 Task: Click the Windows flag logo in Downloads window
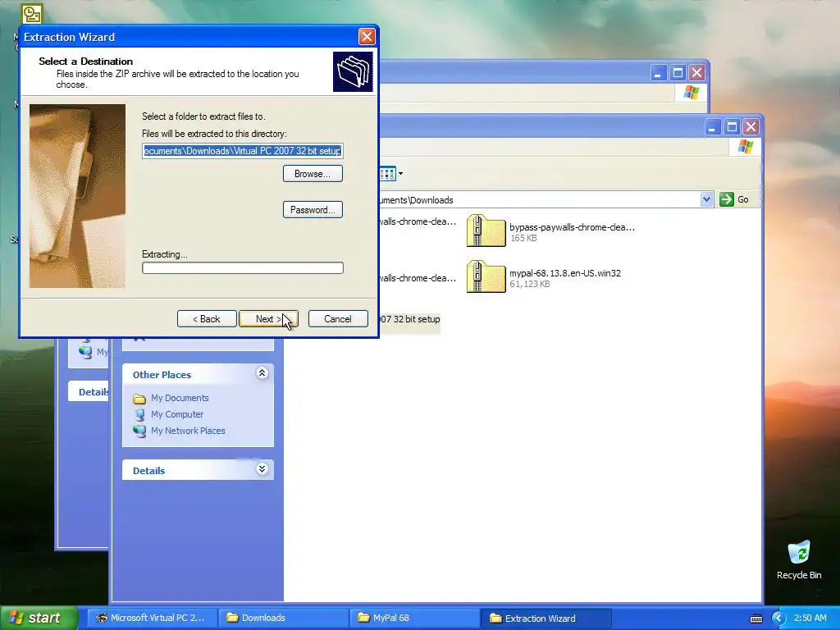click(x=745, y=146)
